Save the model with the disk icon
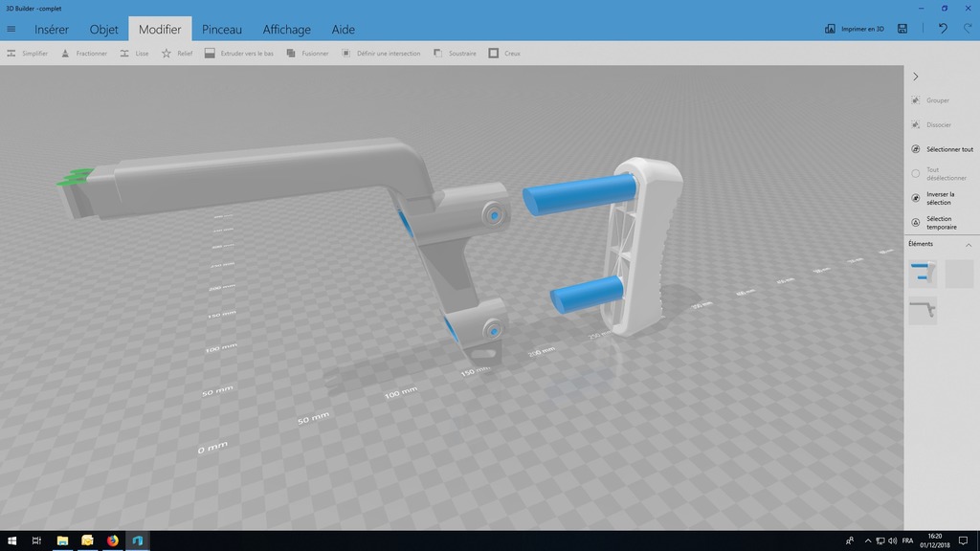980x551 pixels. point(902,29)
